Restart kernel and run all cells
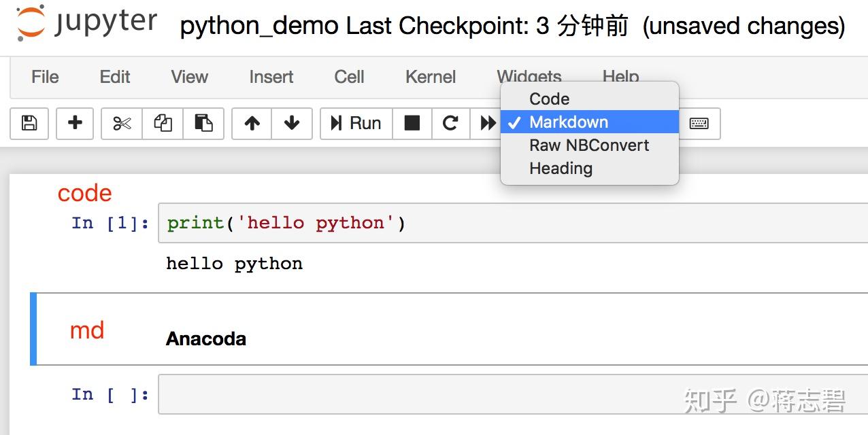 487,123
